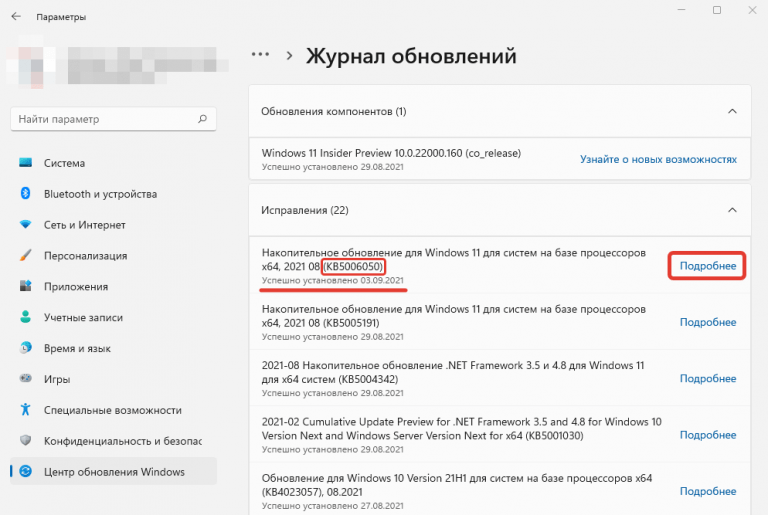Viewport: 768px width, 515px height.
Task: Click the Приложения apps icon
Action: click(25, 286)
